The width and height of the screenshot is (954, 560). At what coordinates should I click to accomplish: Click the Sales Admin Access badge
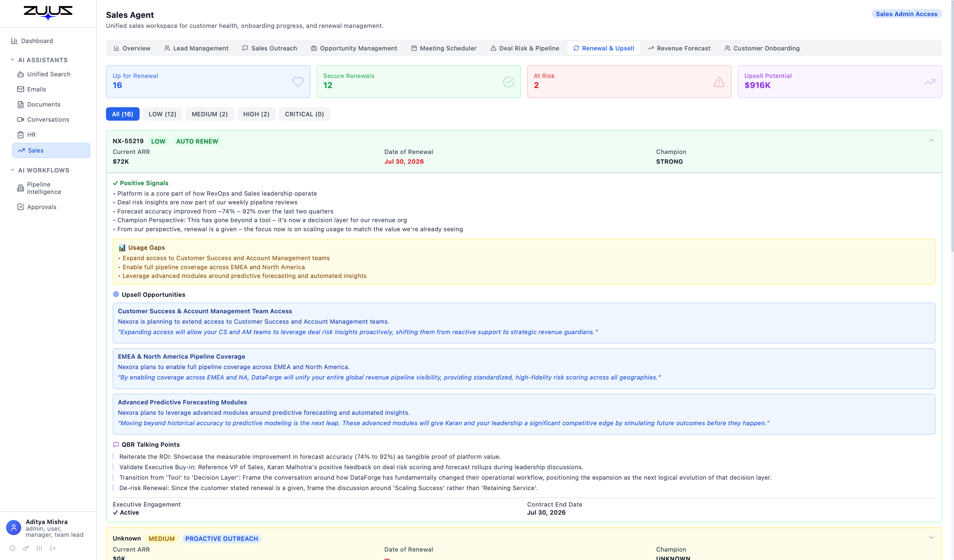click(906, 14)
